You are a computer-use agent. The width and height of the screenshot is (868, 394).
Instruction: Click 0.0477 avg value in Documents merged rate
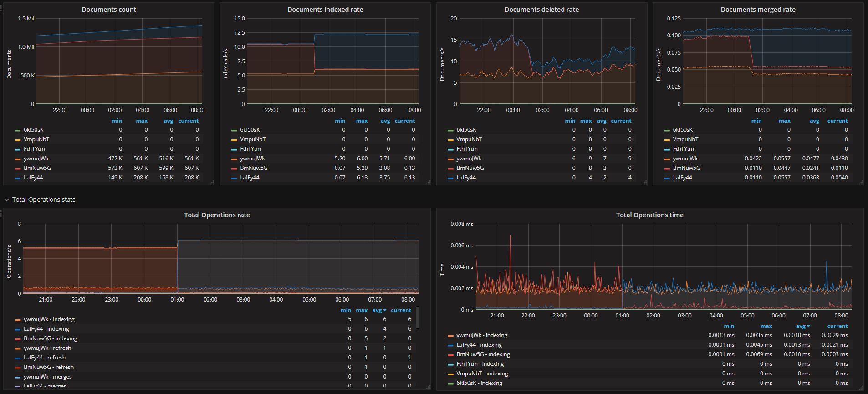811,159
